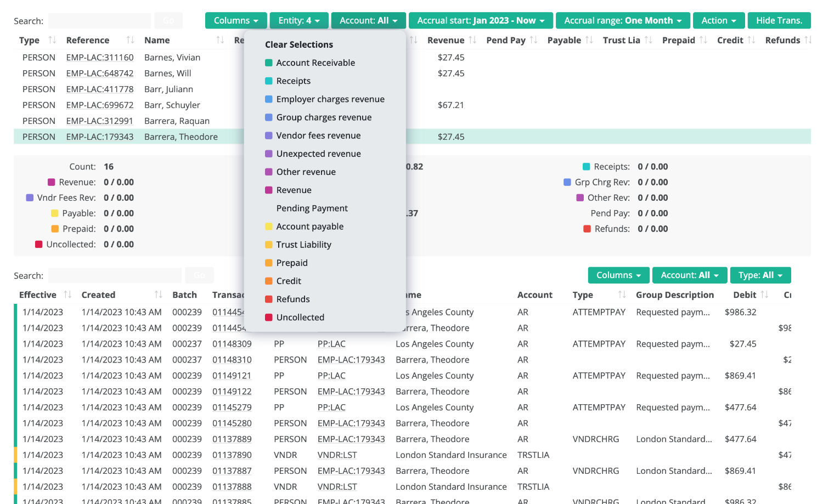Image resolution: width=823 pixels, height=504 pixels.
Task: Open transaction link 01148309
Action: point(232,344)
